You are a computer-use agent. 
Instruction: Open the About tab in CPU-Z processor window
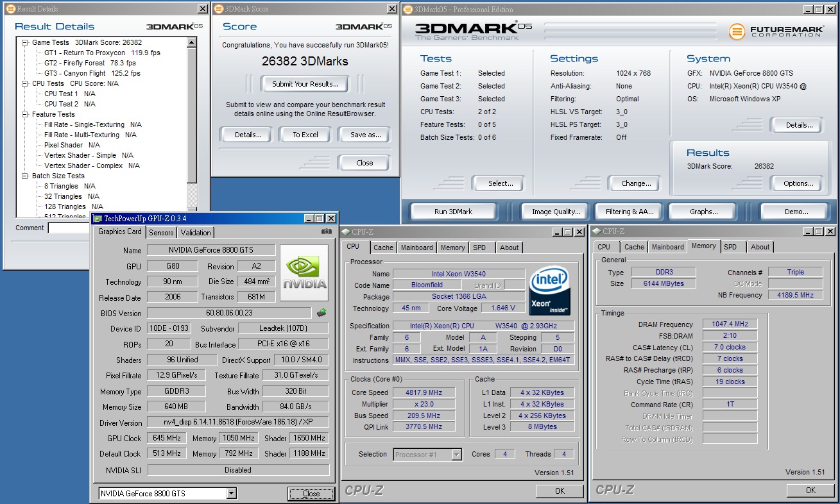click(x=509, y=248)
